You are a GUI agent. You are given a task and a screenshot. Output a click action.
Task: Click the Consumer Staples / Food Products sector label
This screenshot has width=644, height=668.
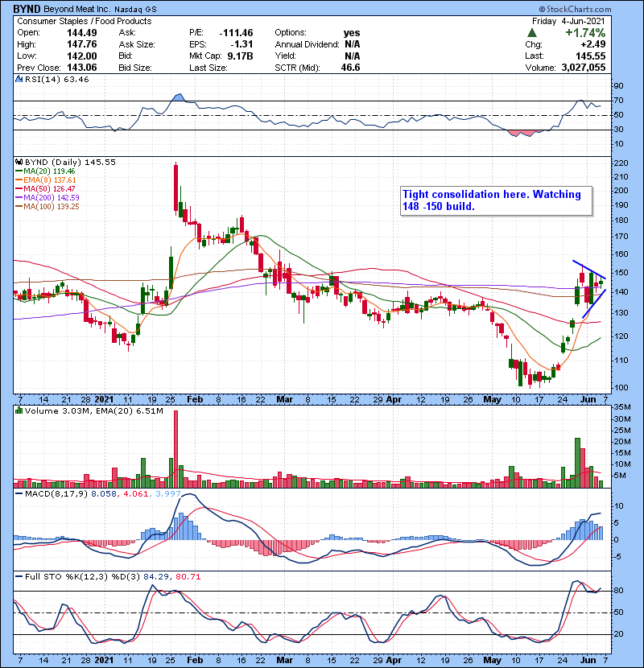(85, 21)
